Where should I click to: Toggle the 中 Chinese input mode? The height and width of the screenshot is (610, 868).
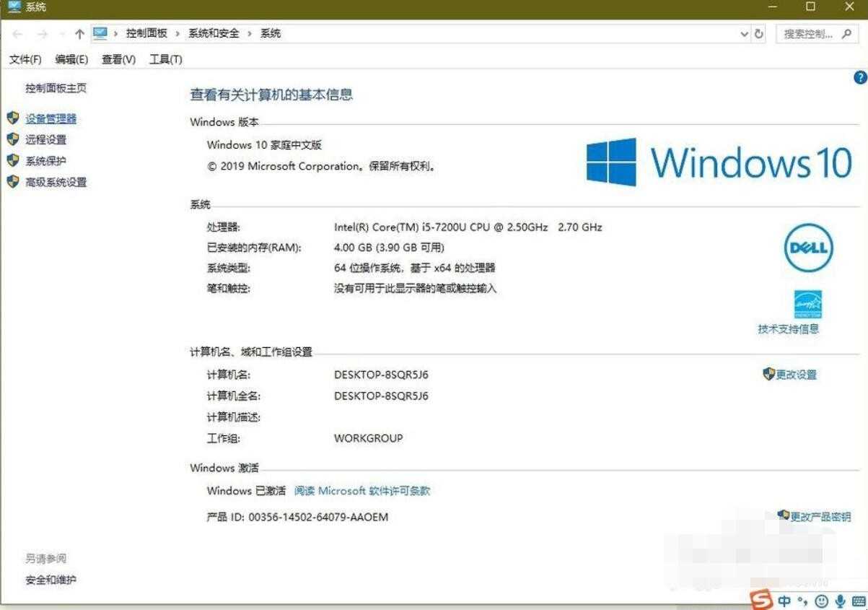(784, 601)
